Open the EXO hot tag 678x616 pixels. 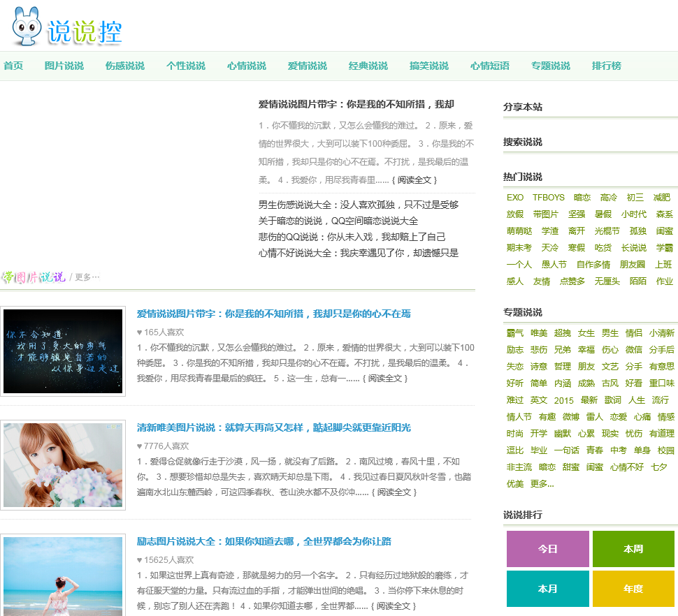(x=515, y=198)
